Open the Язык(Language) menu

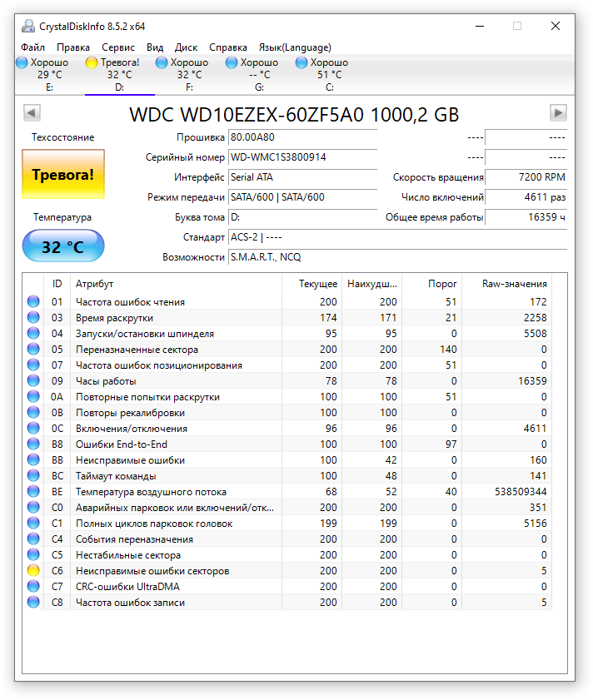pos(295,47)
